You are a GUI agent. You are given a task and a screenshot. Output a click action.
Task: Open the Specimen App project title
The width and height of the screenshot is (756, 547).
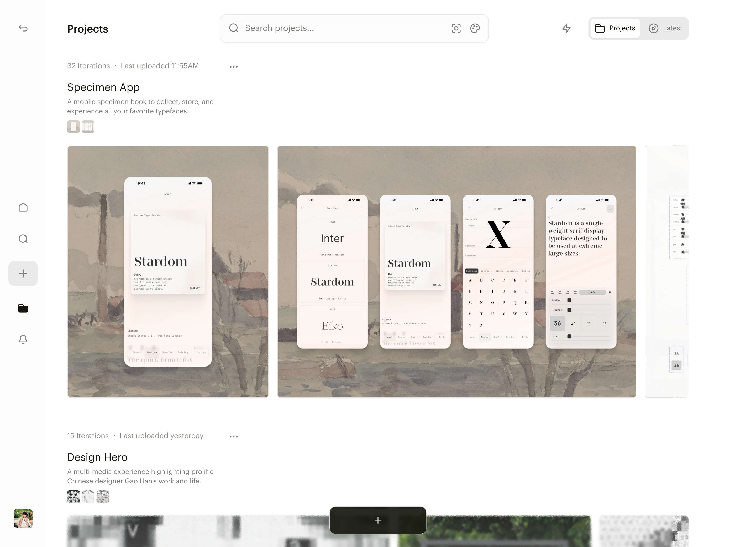[x=103, y=87]
